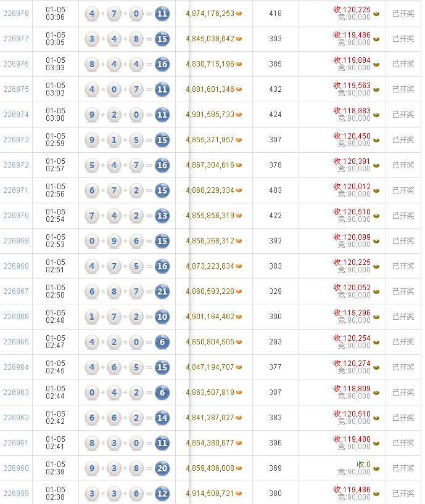Click the green 收:0 amount
This screenshot has width=425, height=504.
(363, 464)
